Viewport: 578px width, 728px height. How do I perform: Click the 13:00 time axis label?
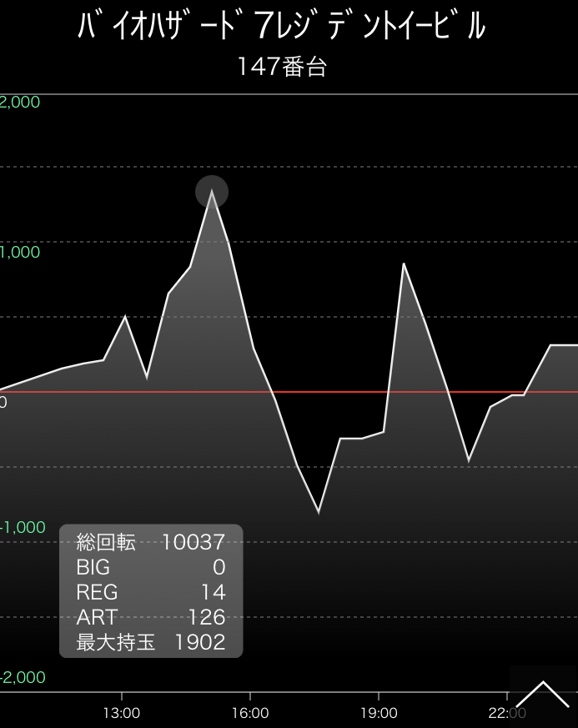click(x=122, y=713)
